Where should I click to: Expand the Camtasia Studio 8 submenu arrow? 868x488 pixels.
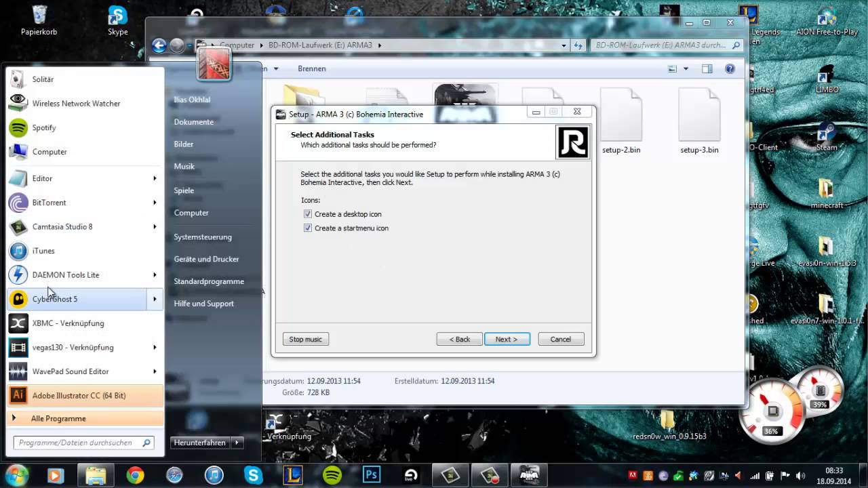coord(155,226)
